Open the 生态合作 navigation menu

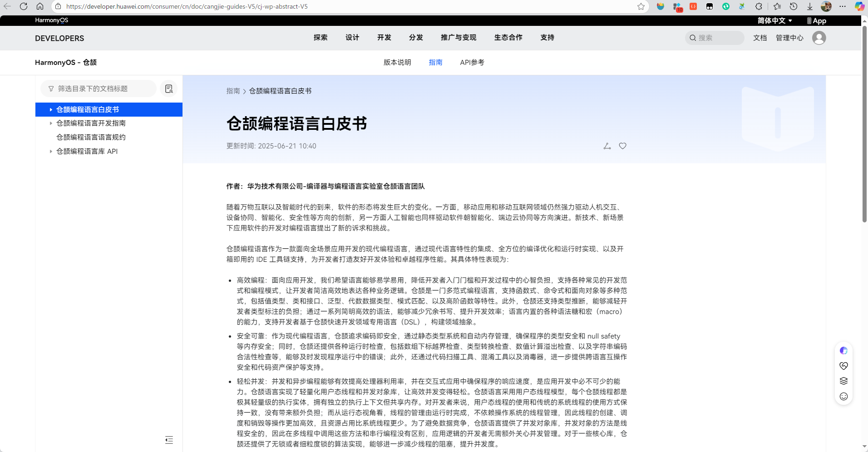[x=508, y=38]
